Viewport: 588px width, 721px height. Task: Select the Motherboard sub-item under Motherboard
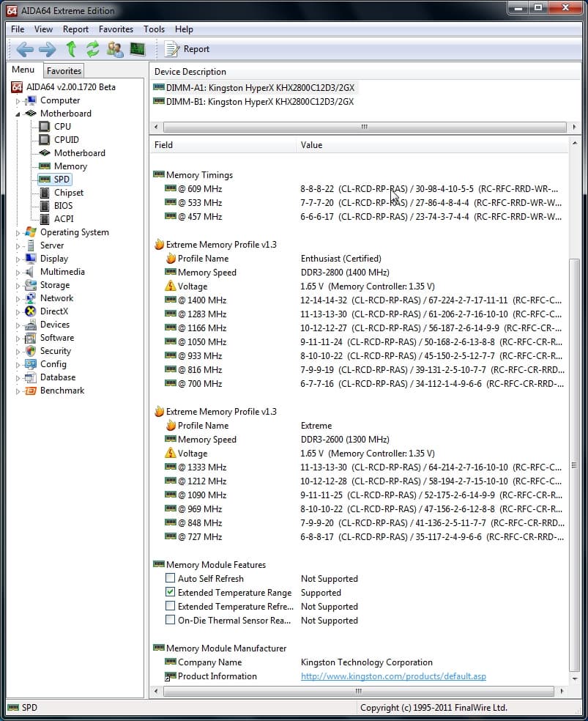click(x=80, y=153)
